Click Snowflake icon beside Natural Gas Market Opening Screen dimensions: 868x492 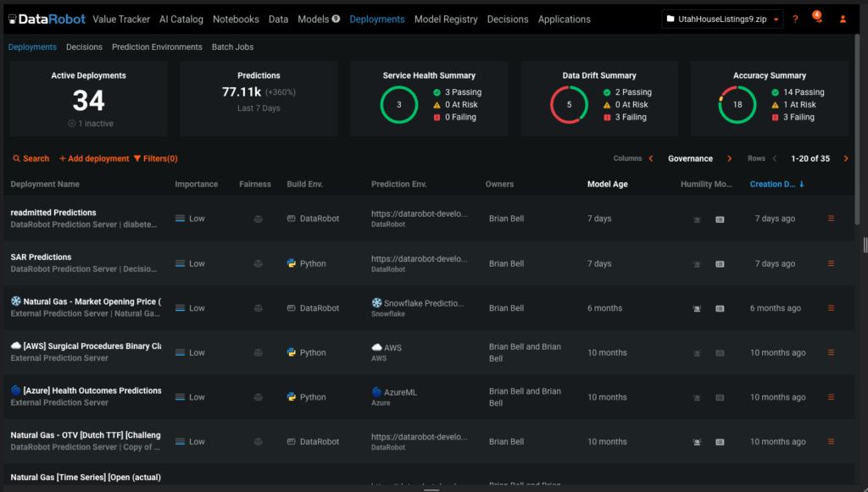coord(16,301)
